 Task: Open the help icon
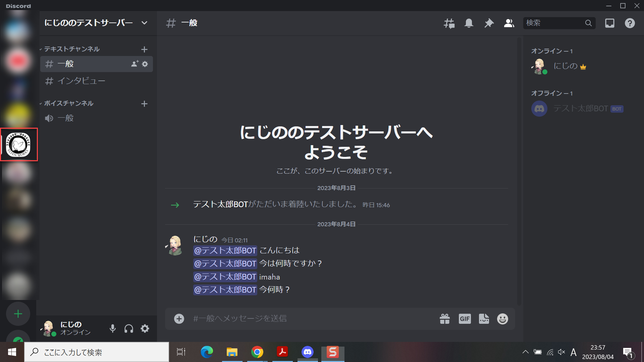(x=630, y=23)
